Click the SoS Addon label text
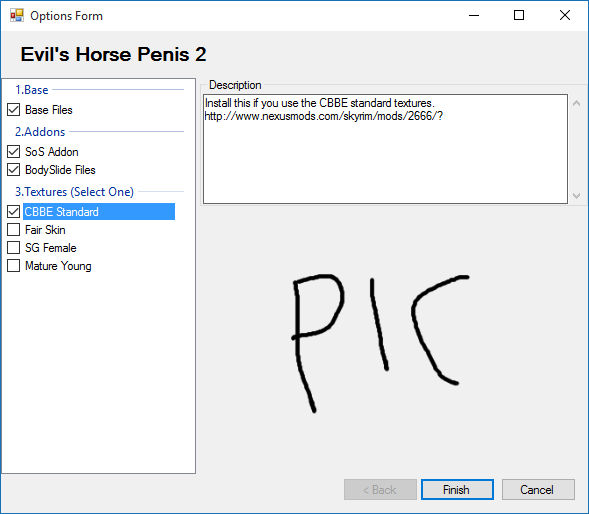The height and width of the screenshot is (514, 589). 52,152
